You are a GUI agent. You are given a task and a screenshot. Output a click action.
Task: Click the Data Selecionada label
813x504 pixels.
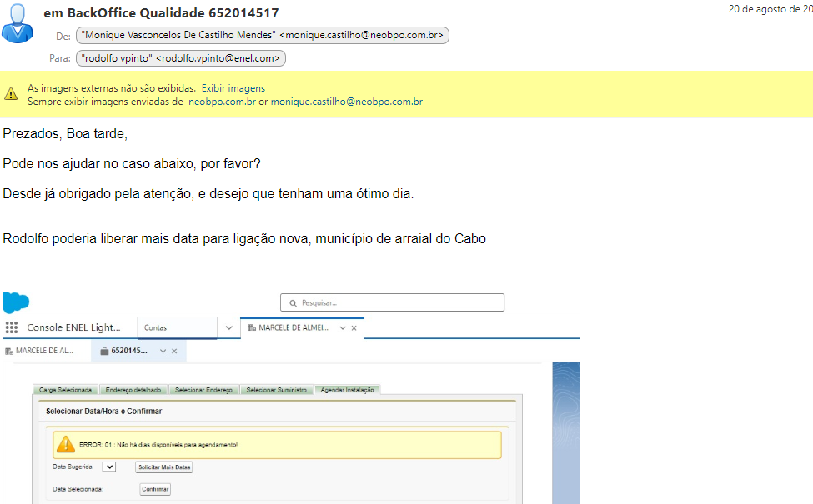78,489
